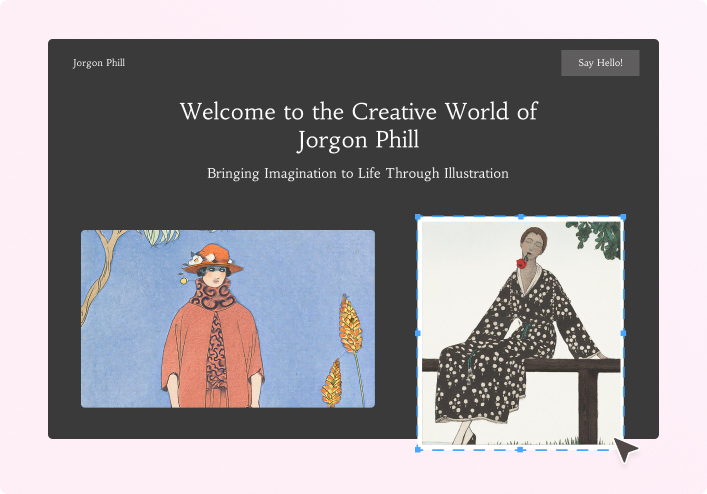Click the tree branch in left illustration
The height and width of the screenshot is (494, 707).
100,270
